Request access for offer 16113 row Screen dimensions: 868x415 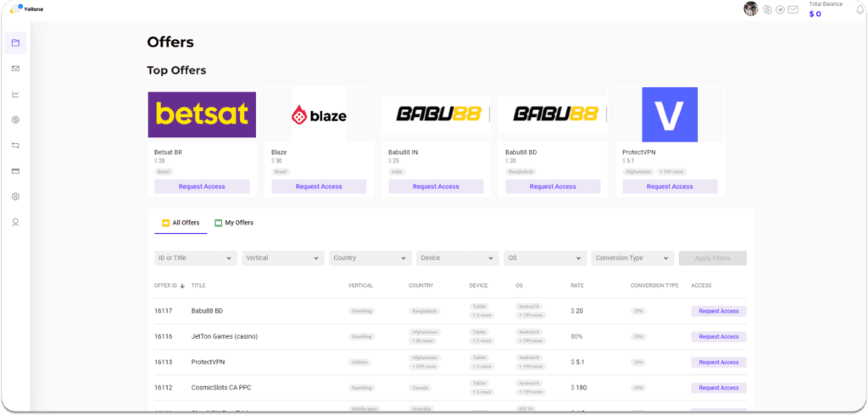[719, 362]
